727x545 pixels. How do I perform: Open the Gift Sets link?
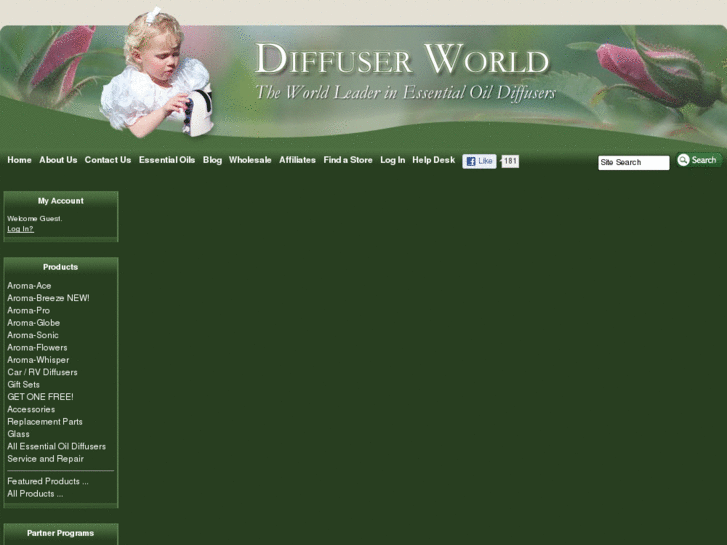[23, 385]
